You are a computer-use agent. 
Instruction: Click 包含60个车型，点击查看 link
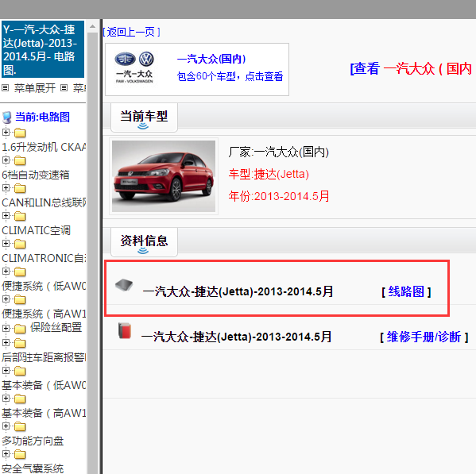[230, 76]
